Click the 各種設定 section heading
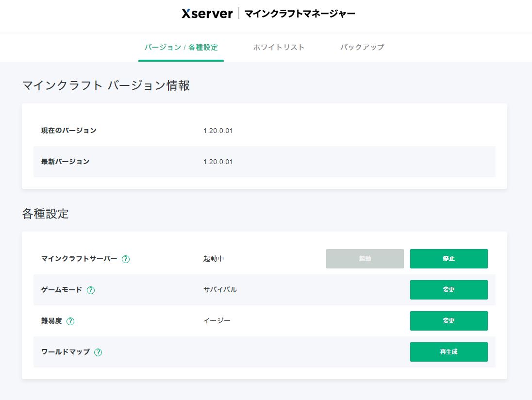The image size is (532, 400). tap(45, 214)
